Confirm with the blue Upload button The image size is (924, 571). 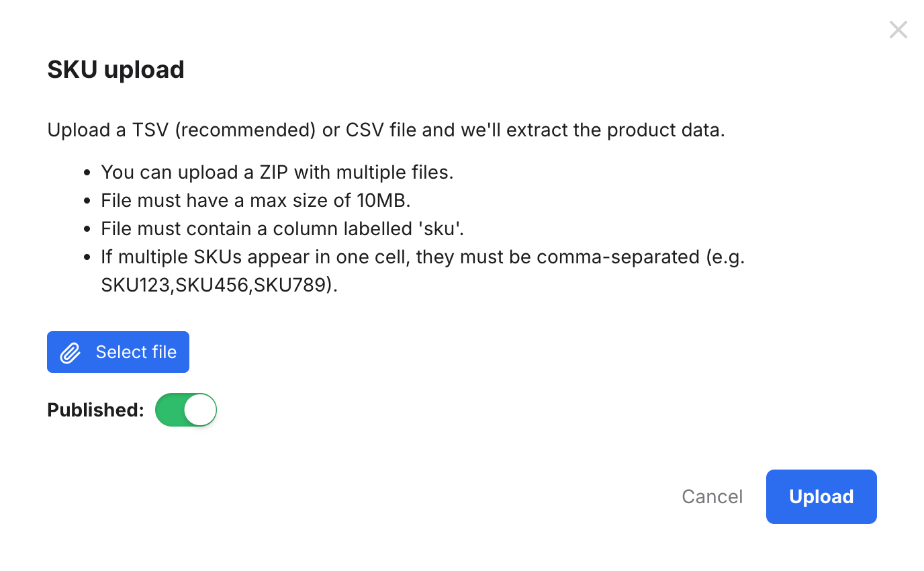(821, 496)
